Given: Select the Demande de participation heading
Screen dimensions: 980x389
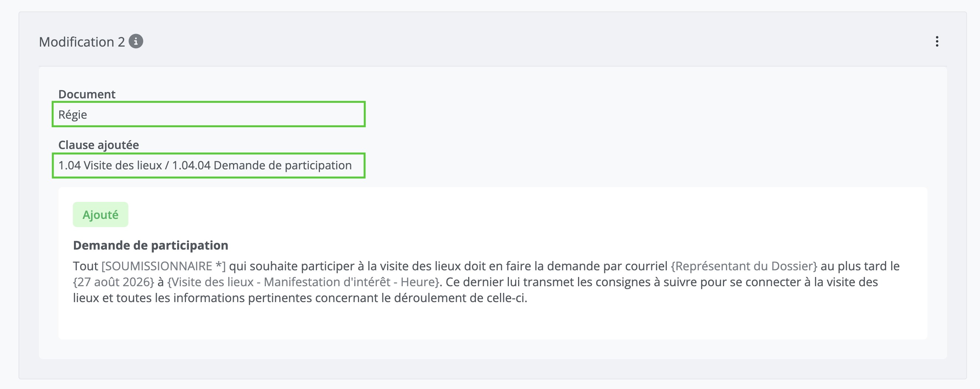Looking at the screenshot, I should coord(151,245).
